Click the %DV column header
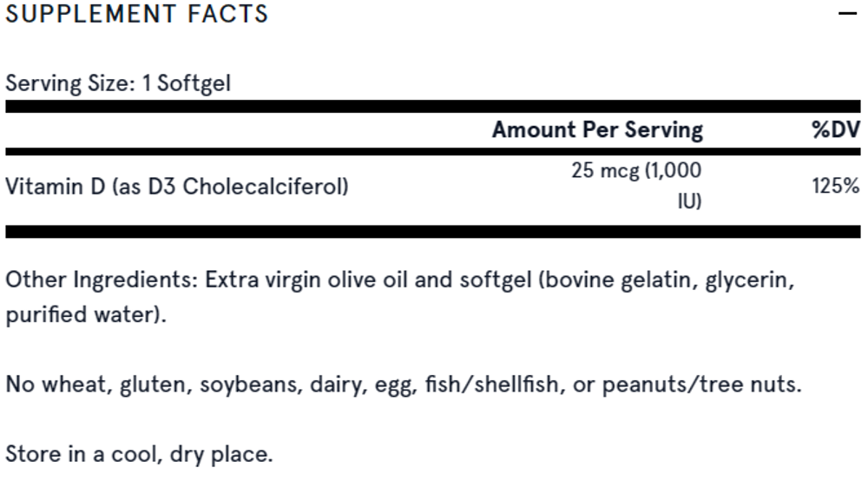The height and width of the screenshot is (481, 868). 836,130
